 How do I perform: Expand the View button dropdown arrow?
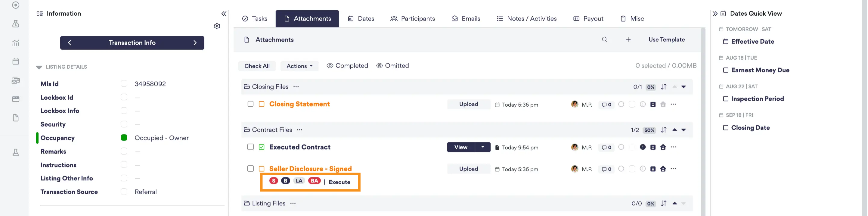(x=482, y=147)
